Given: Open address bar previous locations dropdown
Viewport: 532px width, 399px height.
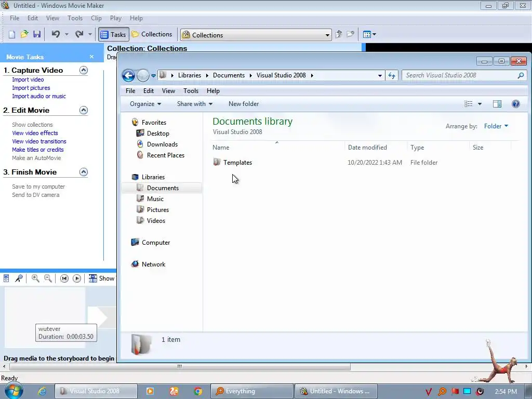Looking at the screenshot, I should pos(380,75).
